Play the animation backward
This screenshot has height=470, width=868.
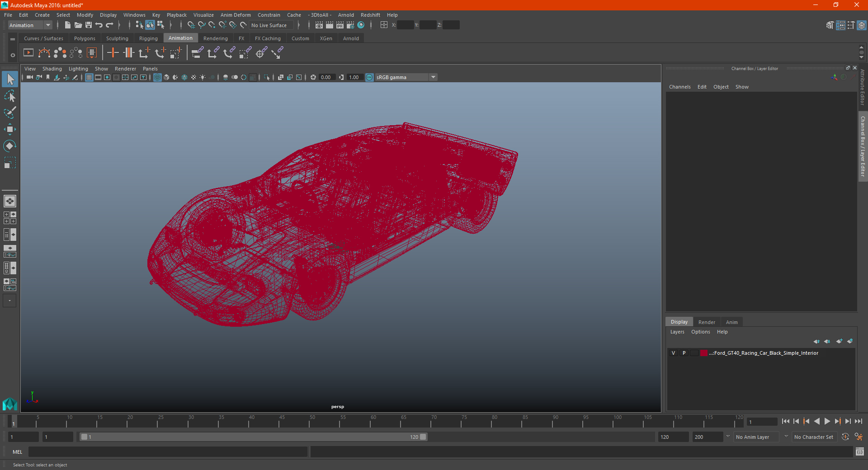pyautogui.click(x=816, y=421)
